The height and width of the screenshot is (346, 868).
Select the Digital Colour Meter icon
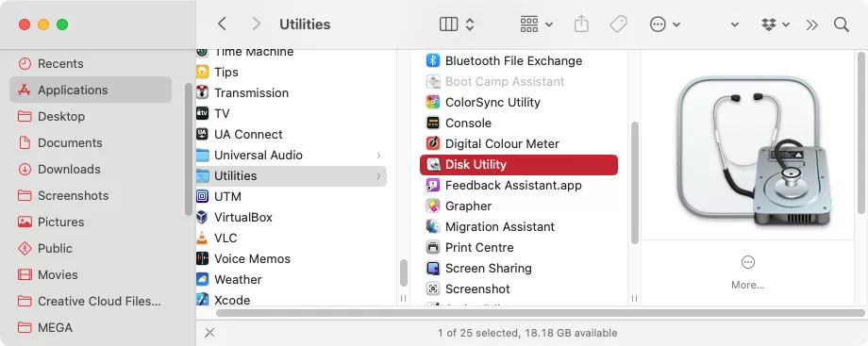coord(433,144)
